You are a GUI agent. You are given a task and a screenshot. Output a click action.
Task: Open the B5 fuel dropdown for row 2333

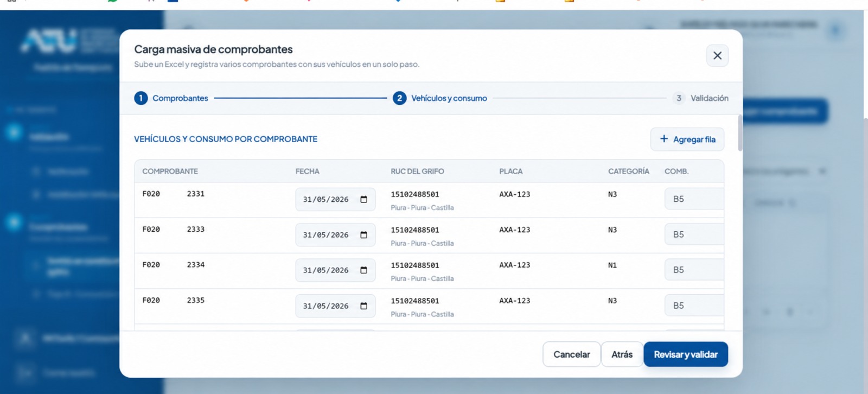(694, 234)
